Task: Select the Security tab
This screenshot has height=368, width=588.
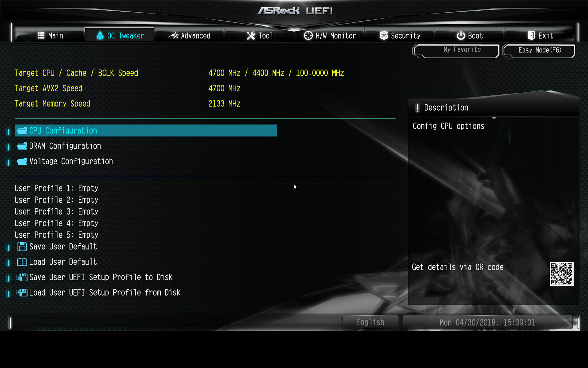Action: pos(400,36)
